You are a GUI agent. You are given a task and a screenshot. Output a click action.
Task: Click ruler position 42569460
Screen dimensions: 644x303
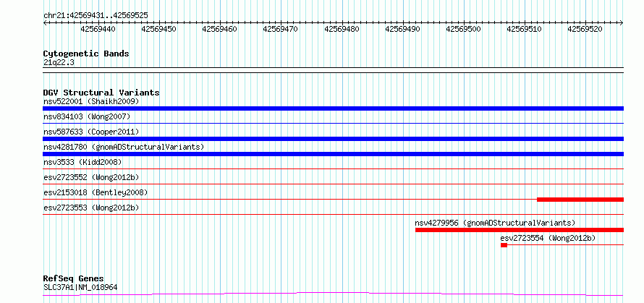point(220,29)
